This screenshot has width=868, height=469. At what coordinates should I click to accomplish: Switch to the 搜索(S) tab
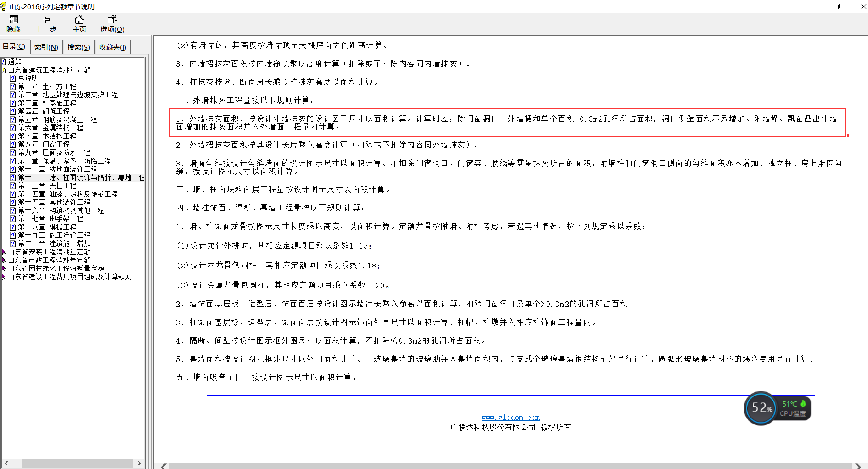[x=78, y=47]
